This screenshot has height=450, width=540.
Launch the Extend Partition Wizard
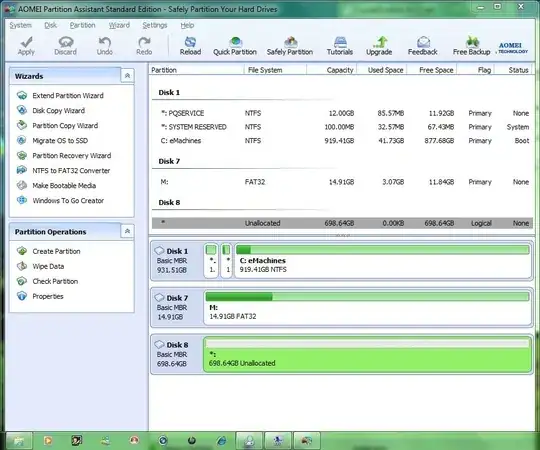(x=60, y=95)
